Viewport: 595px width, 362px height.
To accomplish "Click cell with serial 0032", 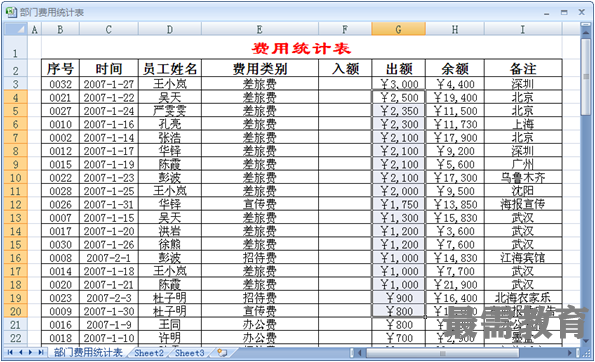I will pyautogui.click(x=60, y=84).
